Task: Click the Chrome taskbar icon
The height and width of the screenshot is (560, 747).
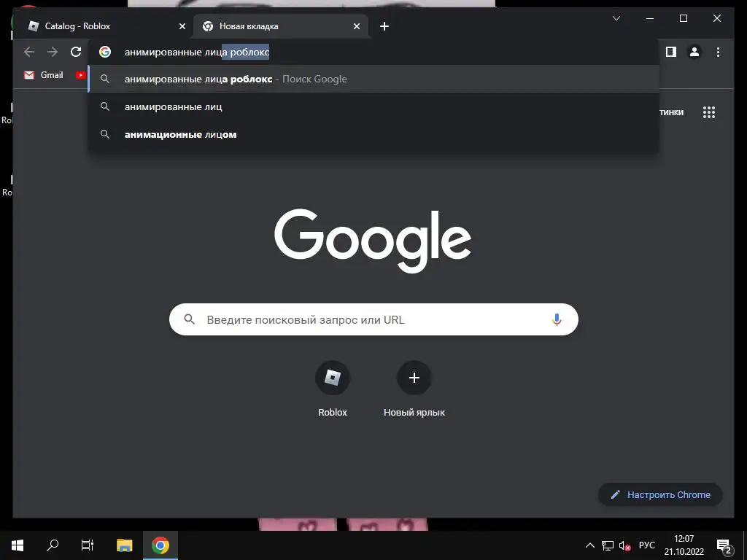Action: [x=160, y=545]
